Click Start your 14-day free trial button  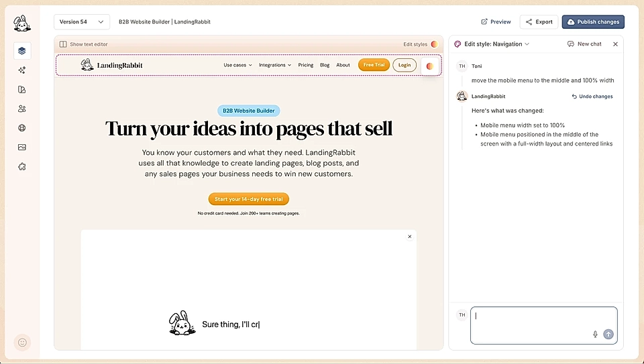249,199
